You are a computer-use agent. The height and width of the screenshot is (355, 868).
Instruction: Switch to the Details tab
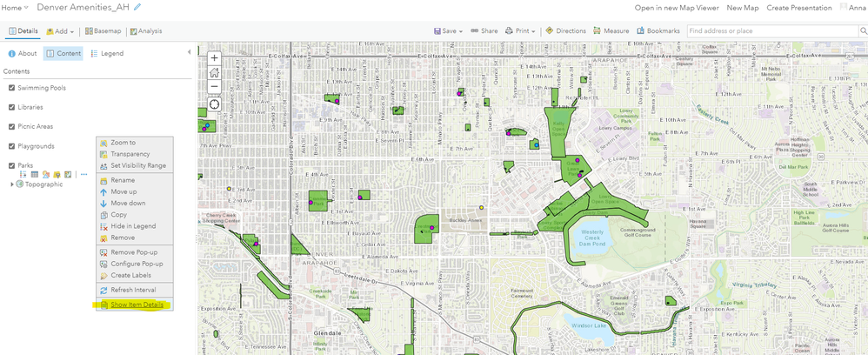coord(23,31)
